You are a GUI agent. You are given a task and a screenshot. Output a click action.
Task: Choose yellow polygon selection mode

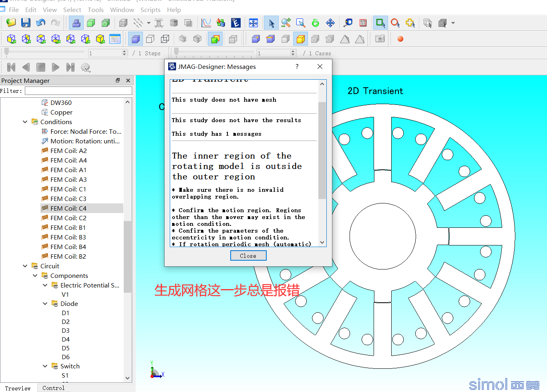[410, 23]
